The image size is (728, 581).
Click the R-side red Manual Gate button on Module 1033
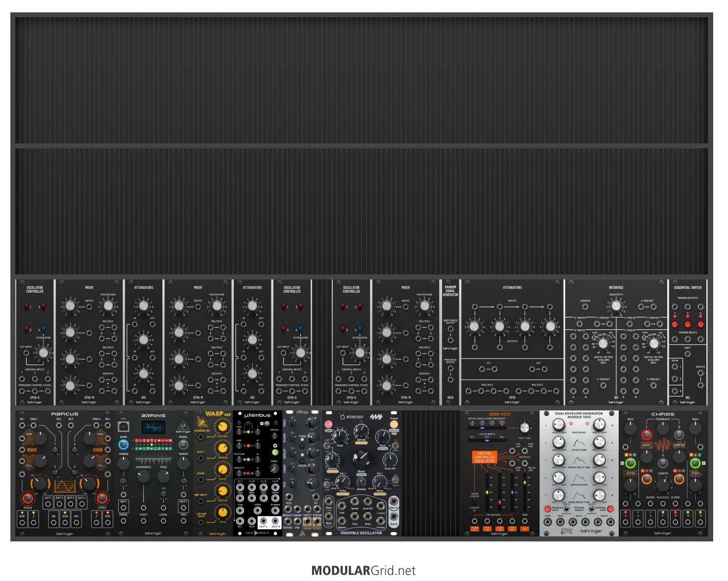610,509
